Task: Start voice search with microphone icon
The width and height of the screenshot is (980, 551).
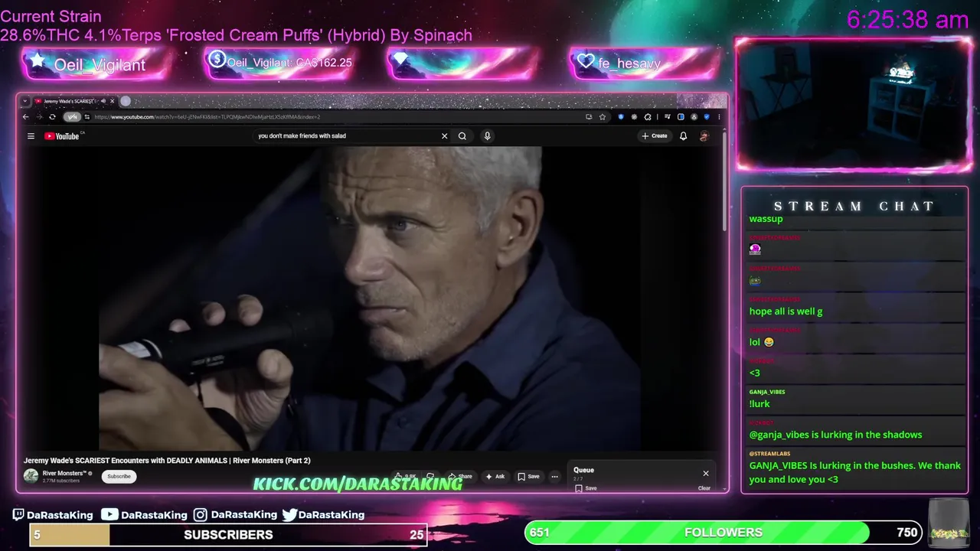Action: coord(487,136)
